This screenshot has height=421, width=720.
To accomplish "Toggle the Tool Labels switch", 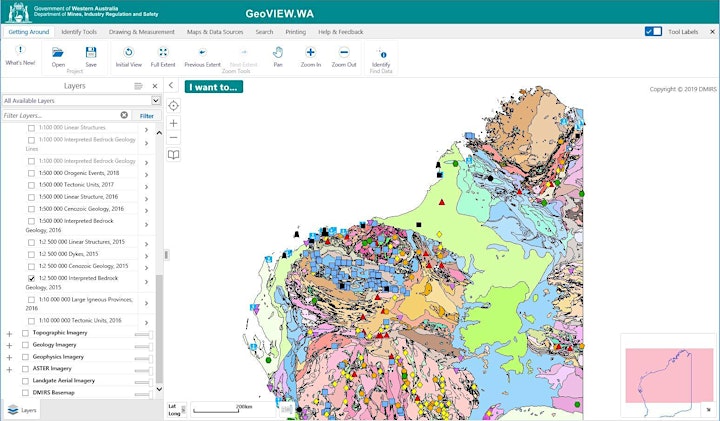I will click(653, 31).
